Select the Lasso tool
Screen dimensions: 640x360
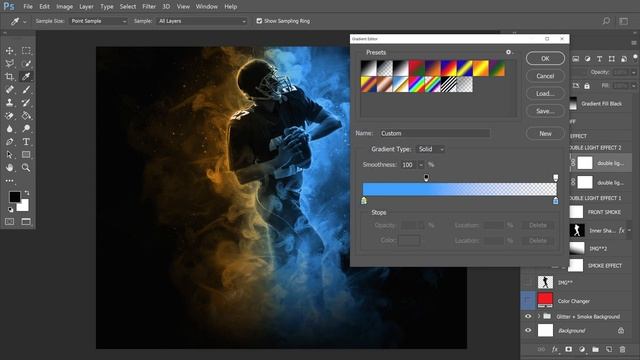9,64
